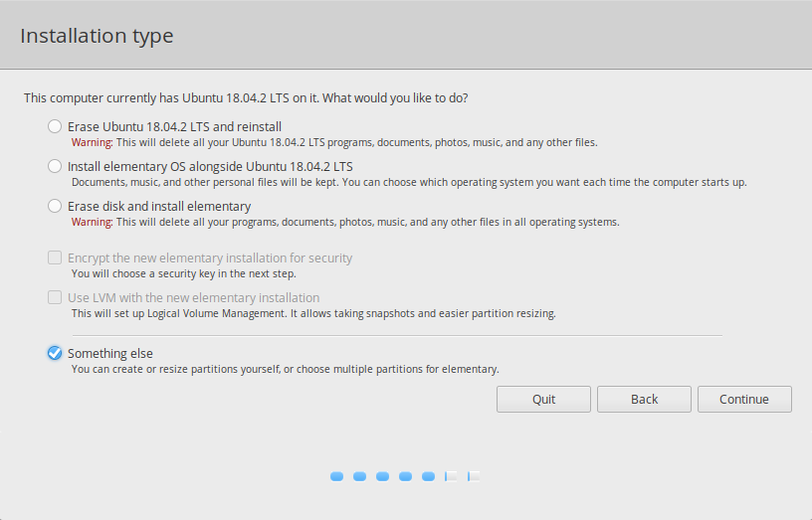
Task: Click the Quit button
Action: (x=543, y=399)
